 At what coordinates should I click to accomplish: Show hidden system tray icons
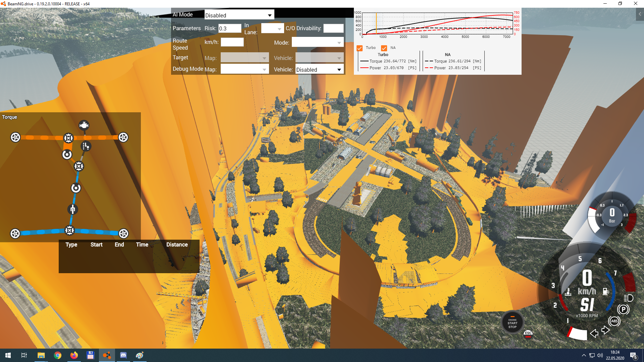click(584, 355)
